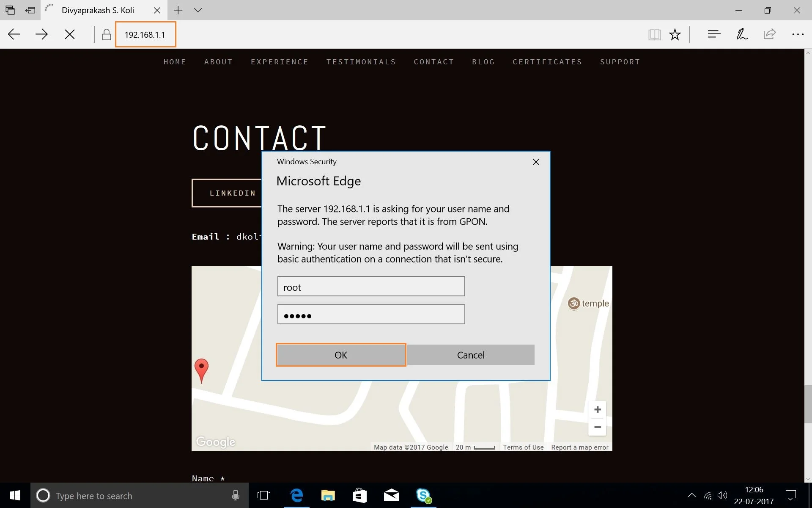Confirm credentials with OK button
The width and height of the screenshot is (812, 508).
(341, 355)
